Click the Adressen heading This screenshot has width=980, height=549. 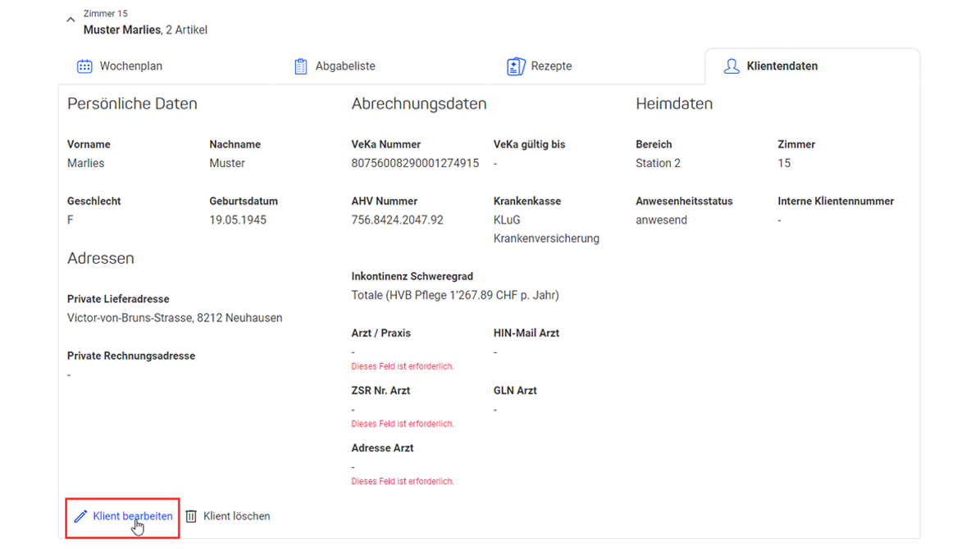pyautogui.click(x=101, y=259)
